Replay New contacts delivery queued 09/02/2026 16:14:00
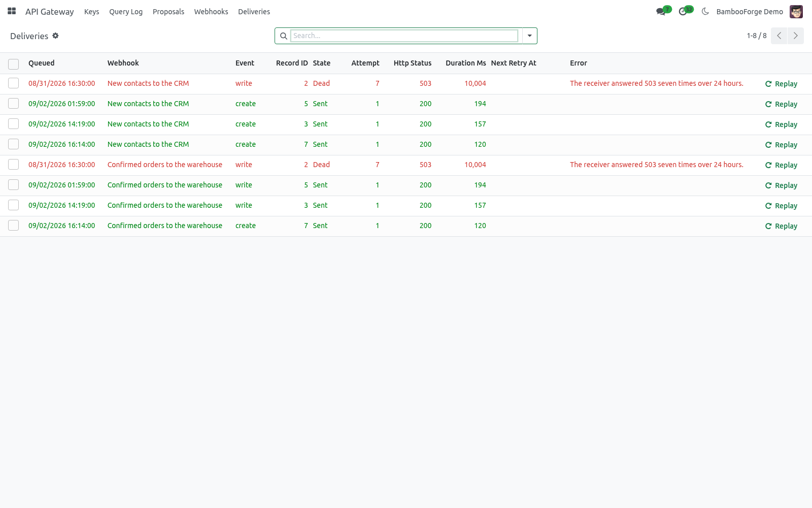The image size is (812, 508). (781, 145)
